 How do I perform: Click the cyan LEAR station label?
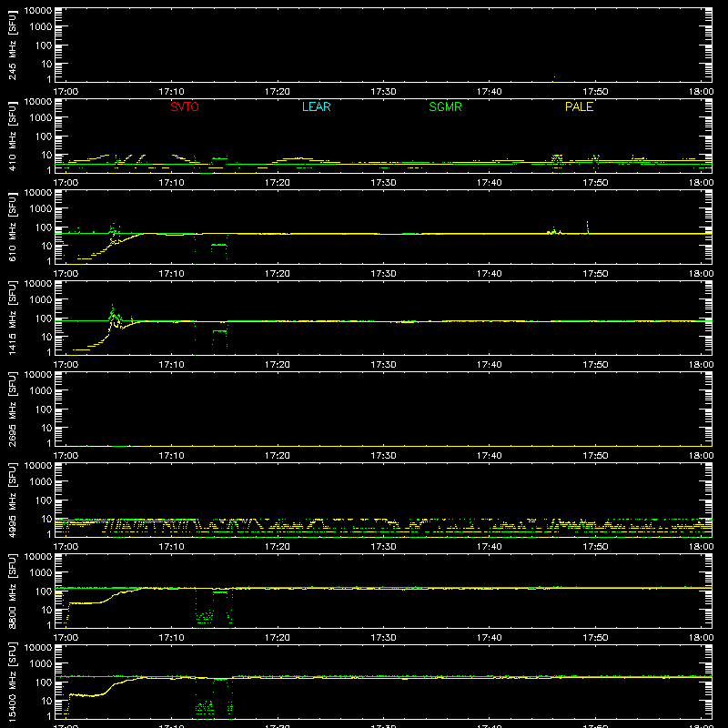tap(316, 106)
